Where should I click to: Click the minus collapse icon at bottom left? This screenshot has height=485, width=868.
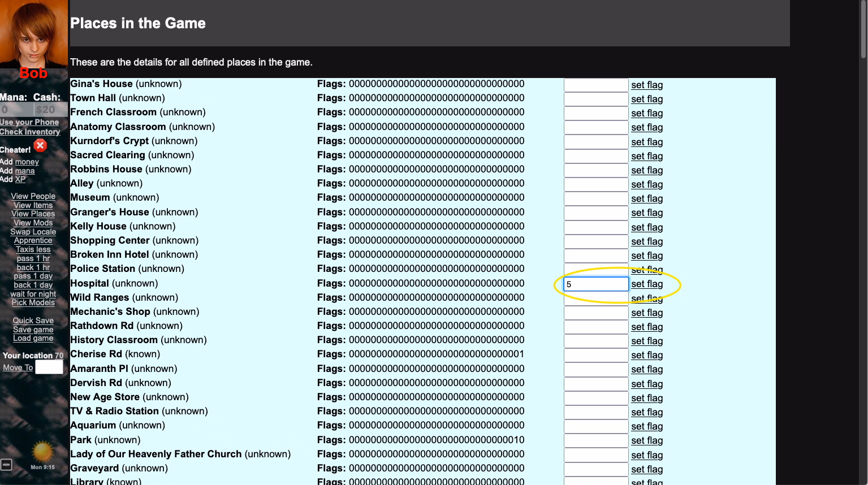click(6, 465)
